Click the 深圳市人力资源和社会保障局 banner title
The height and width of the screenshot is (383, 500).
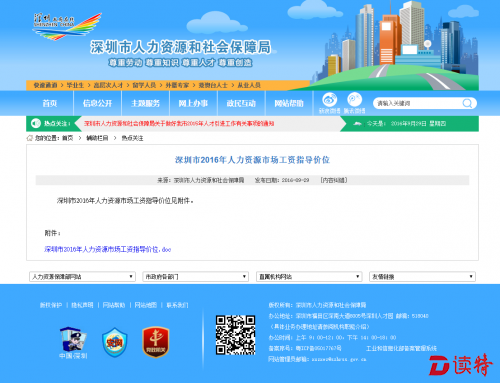click(x=180, y=47)
